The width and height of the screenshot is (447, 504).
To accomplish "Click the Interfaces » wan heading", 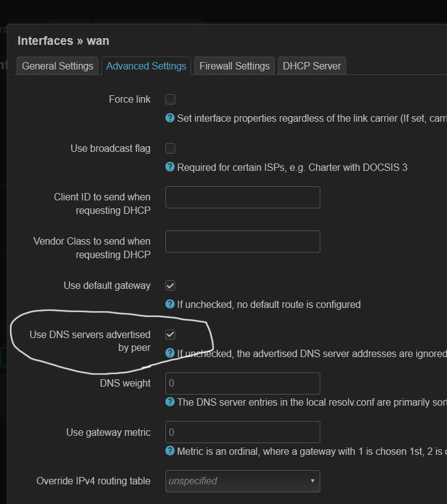I will tap(63, 41).
